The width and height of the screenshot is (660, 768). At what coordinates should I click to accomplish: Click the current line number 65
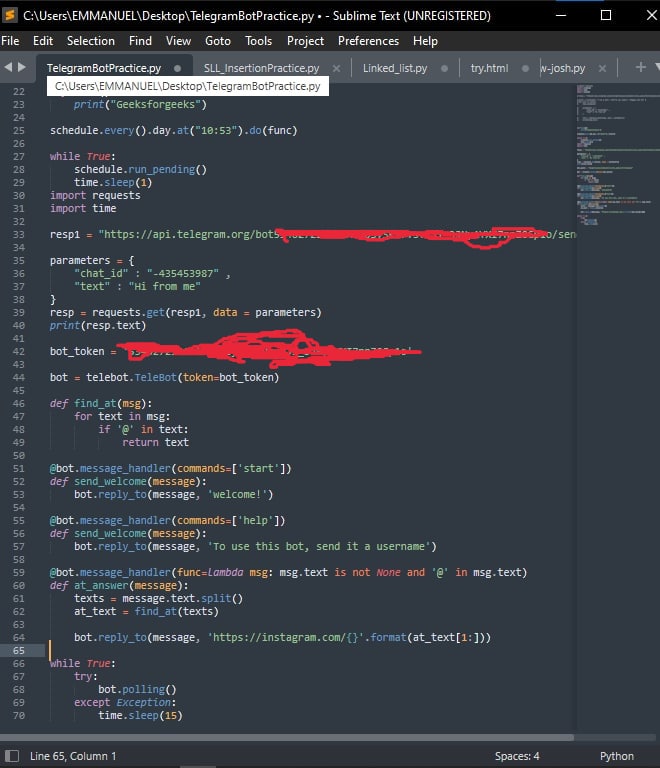tap(19, 650)
